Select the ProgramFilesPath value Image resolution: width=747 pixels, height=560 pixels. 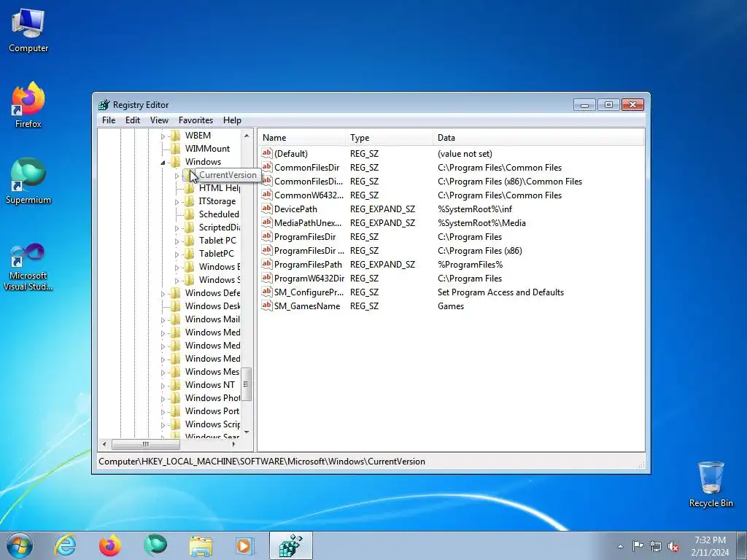(308, 264)
